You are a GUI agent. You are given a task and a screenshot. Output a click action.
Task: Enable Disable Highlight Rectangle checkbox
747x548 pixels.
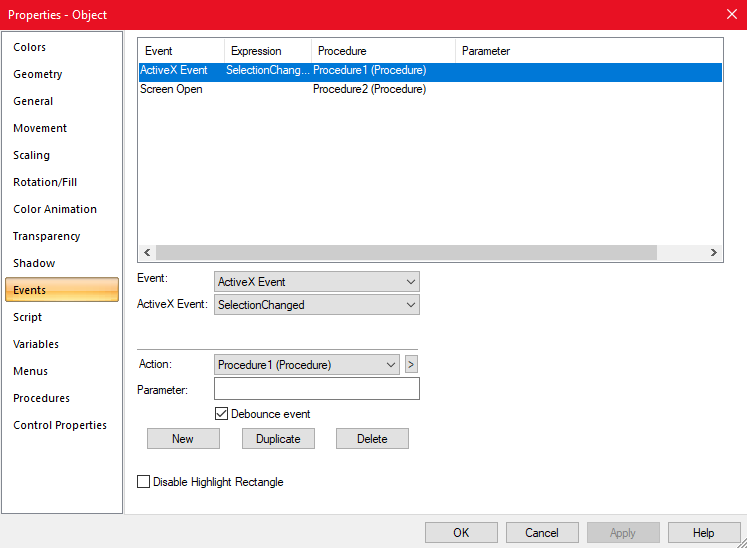click(x=143, y=482)
